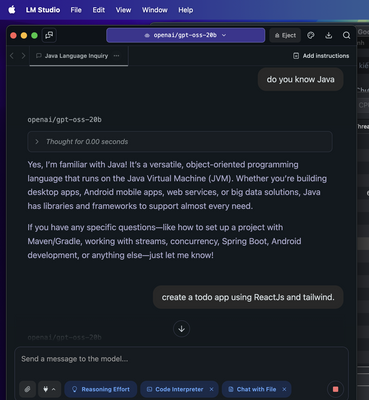Open the Edit menu
The height and width of the screenshot is (400, 369).
click(99, 10)
